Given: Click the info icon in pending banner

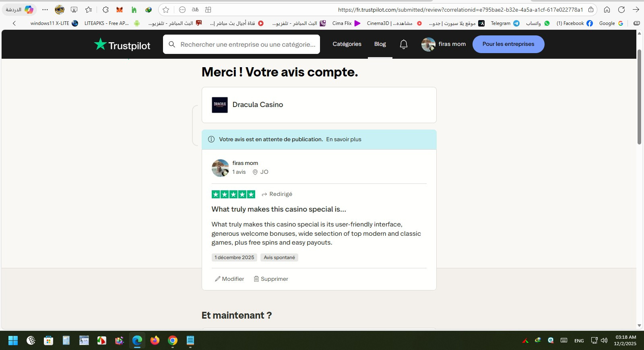Looking at the screenshot, I should point(211,140).
